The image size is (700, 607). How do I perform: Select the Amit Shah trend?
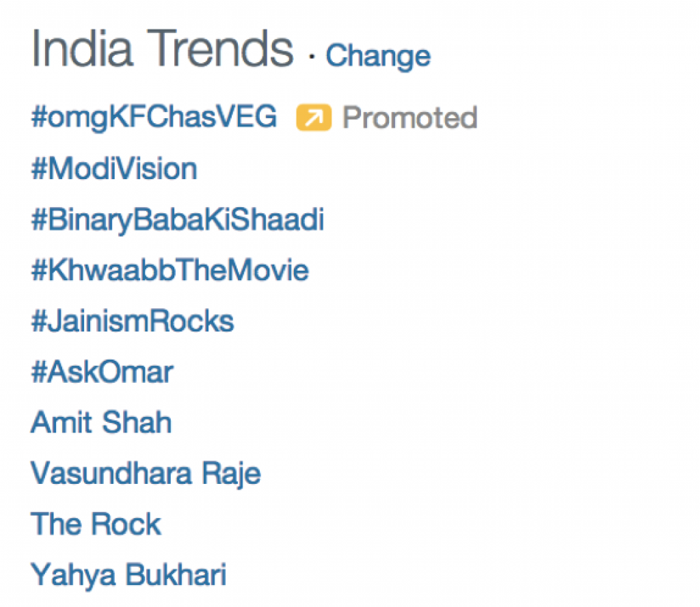[x=101, y=422]
